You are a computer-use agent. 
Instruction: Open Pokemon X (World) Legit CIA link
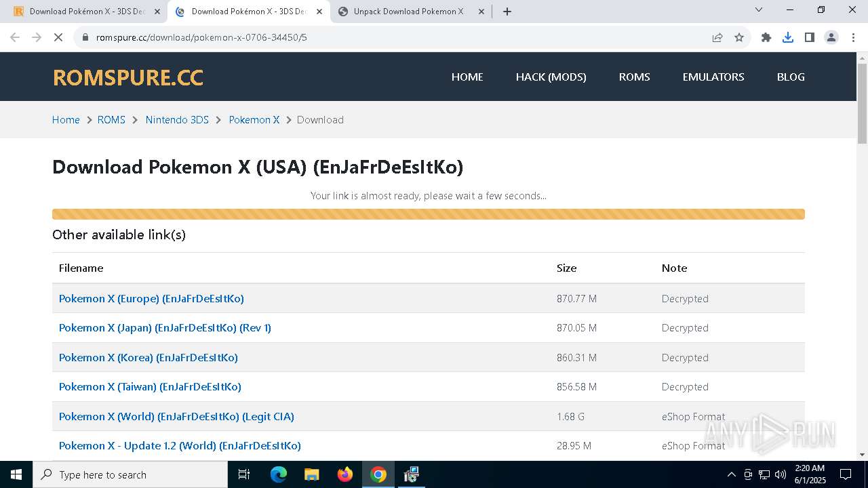click(176, 417)
